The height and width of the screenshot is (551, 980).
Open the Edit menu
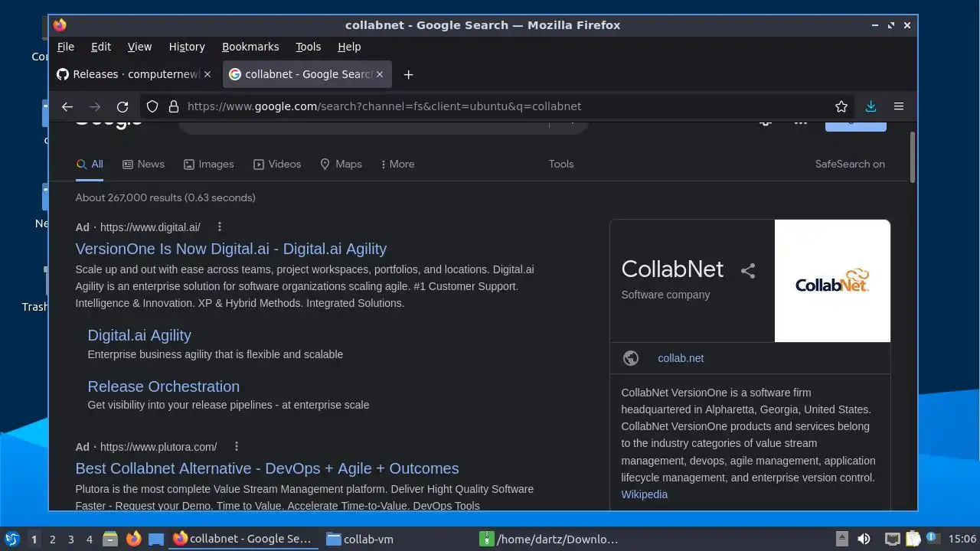[101, 47]
